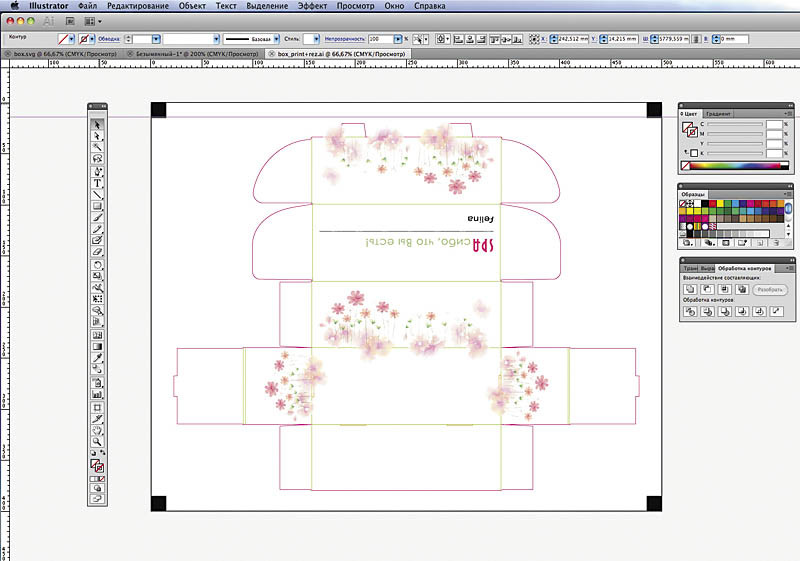800x561 pixels.
Task: Switch to the Градиент panel tab
Action: point(717,114)
